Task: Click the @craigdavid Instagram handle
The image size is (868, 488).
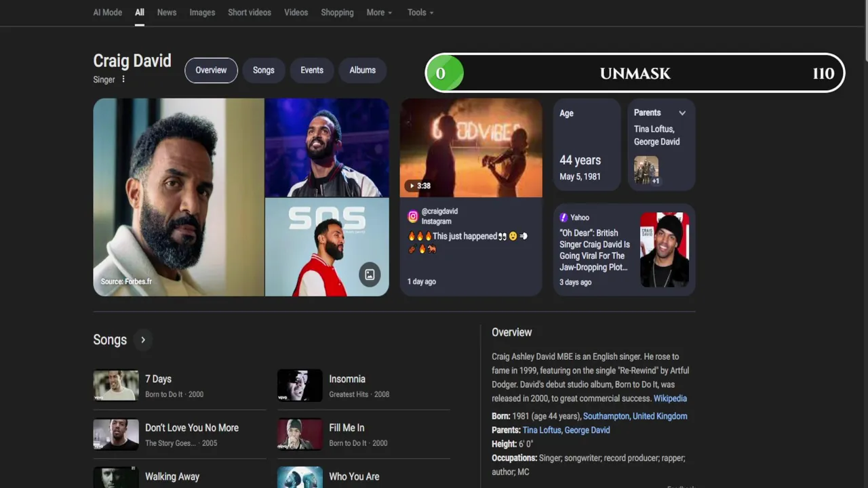Action: click(439, 211)
